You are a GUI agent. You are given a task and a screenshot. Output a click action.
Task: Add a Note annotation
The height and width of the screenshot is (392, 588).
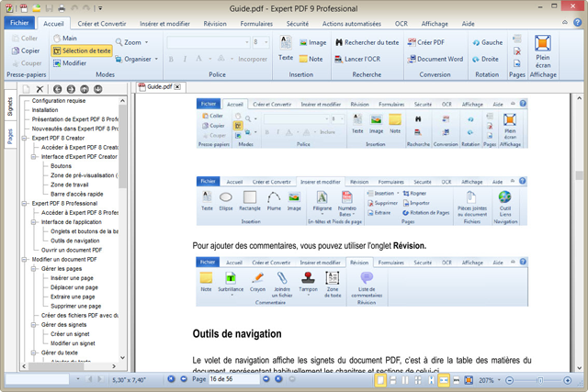pos(311,59)
